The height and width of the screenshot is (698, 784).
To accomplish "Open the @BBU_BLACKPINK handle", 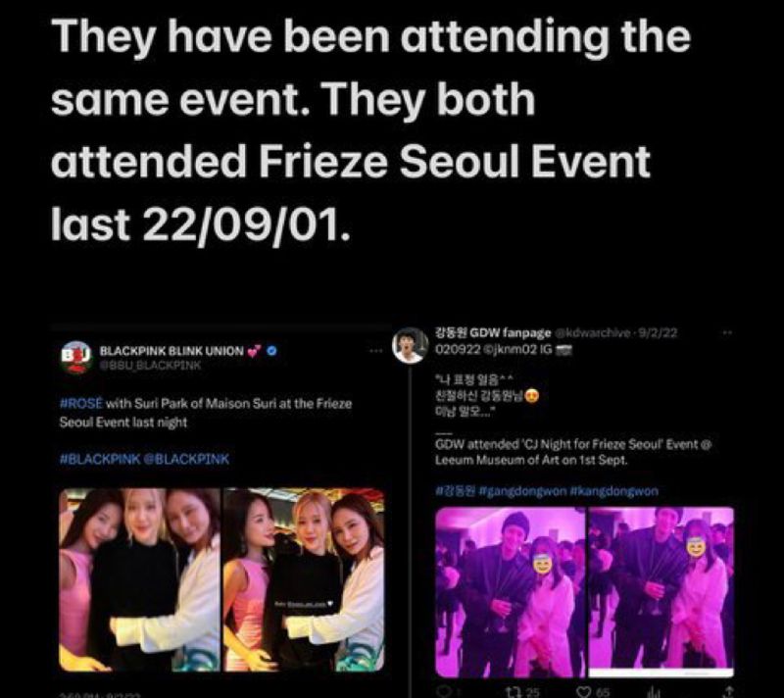I will [151, 366].
